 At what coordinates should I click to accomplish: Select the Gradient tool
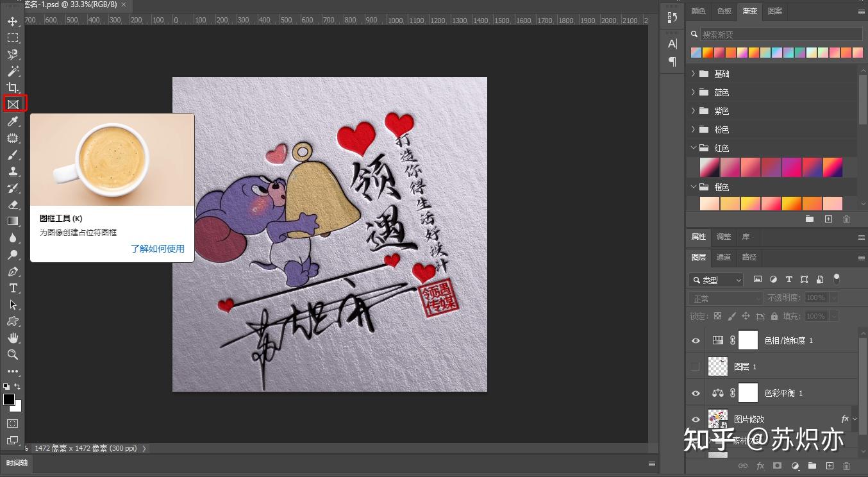click(x=13, y=221)
